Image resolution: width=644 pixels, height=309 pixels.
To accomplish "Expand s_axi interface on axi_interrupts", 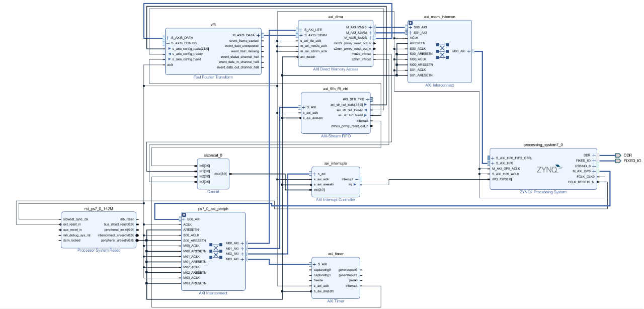I will coord(315,174).
